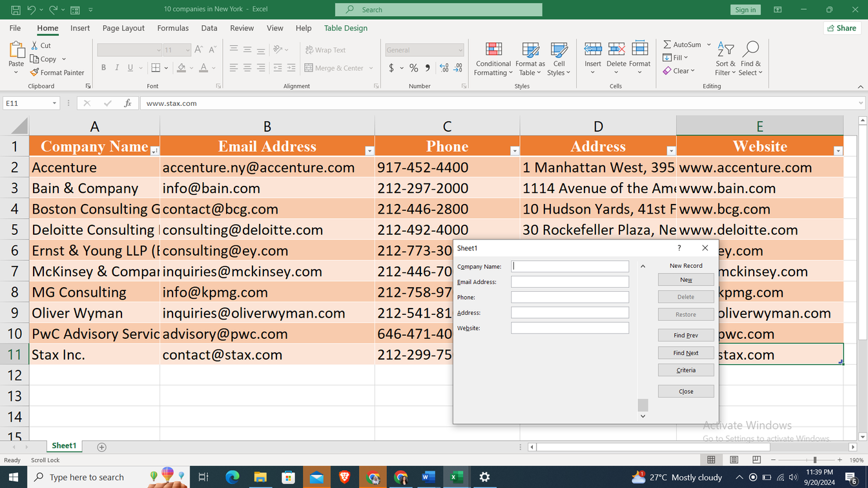Click the Criteria button in form dialog
The width and height of the screenshot is (868, 488).
[x=686, y=371]
